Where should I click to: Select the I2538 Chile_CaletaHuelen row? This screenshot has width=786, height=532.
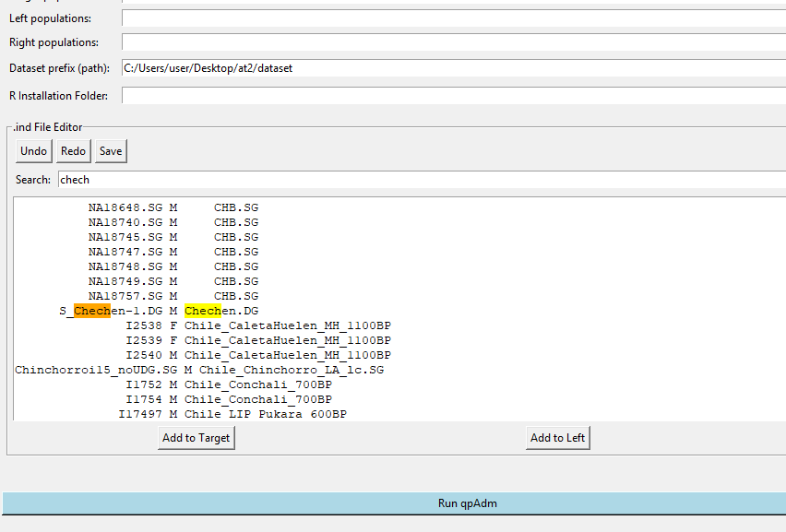tap(258, 325)
